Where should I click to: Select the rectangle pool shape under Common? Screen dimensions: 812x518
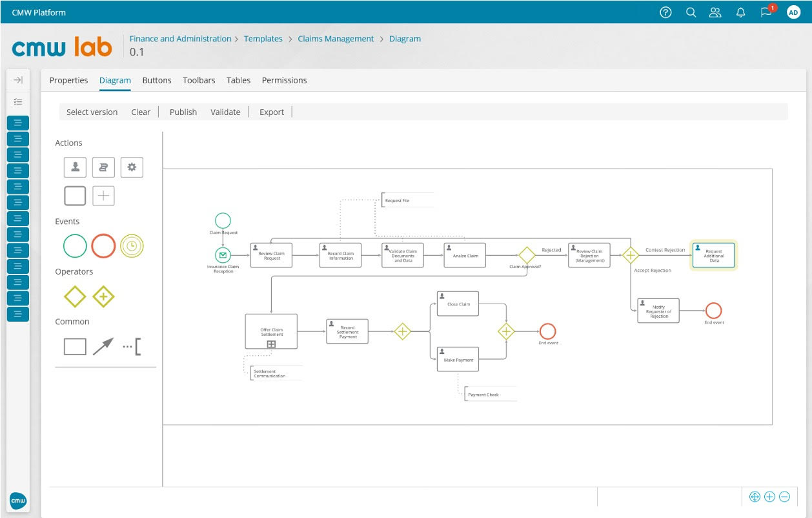[75, 347]
